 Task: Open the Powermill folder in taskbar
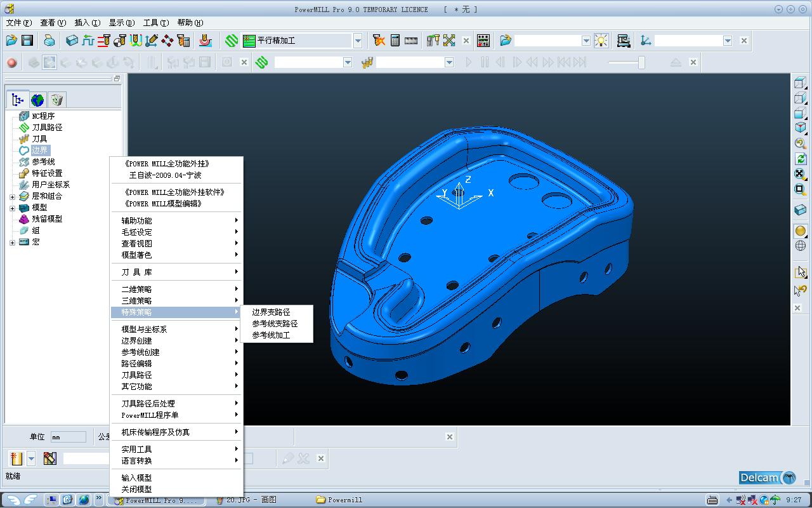[339, 500]
